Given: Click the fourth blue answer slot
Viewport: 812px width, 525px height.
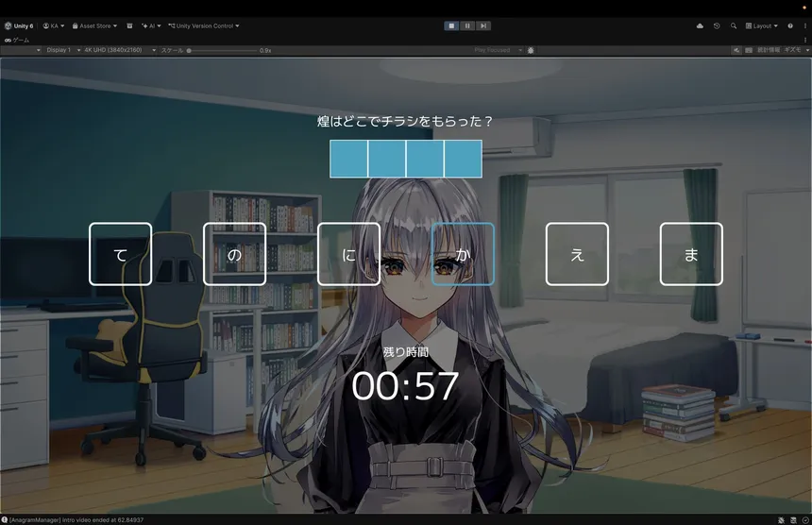Looking at the screenshot, I should [x=463, y=159].
